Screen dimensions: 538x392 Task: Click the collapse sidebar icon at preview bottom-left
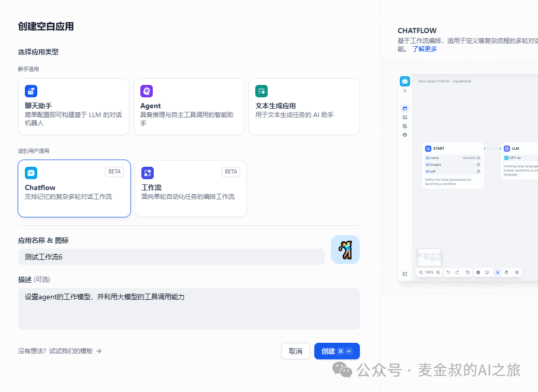[x=405, y=274]
